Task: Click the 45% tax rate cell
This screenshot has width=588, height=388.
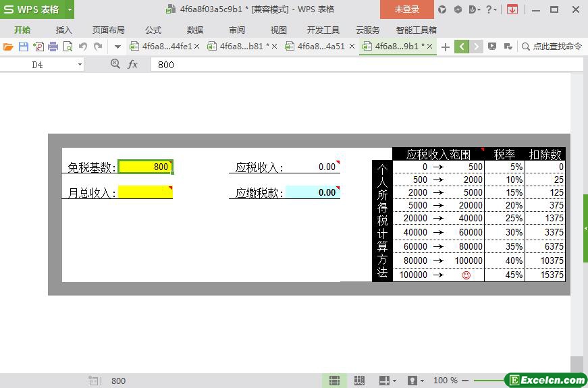Action: tap(505, 275)
